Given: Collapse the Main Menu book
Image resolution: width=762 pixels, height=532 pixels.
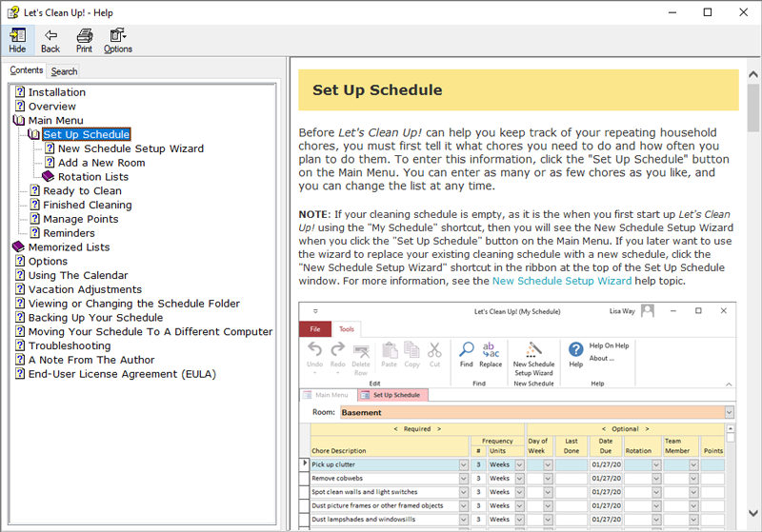Looking at the screenshot, I should click(x=56, y=120).
